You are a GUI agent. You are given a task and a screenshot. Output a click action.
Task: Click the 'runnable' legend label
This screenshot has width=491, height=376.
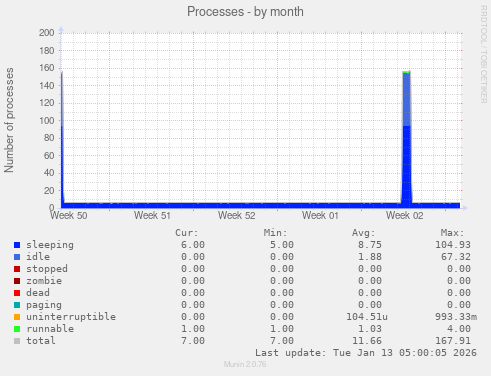(50, 329)
